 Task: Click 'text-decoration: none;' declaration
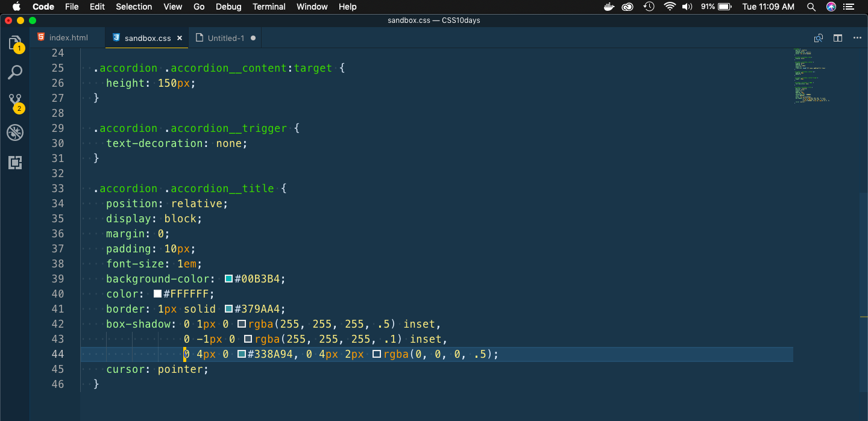[x=177, y=143]
